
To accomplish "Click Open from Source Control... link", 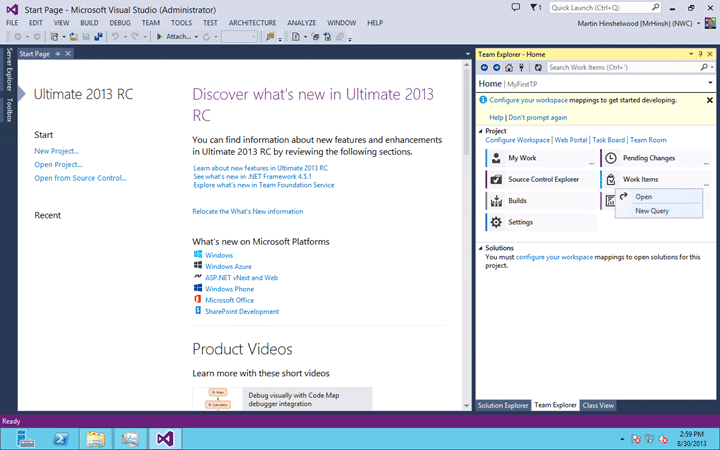I will [80, 178].
